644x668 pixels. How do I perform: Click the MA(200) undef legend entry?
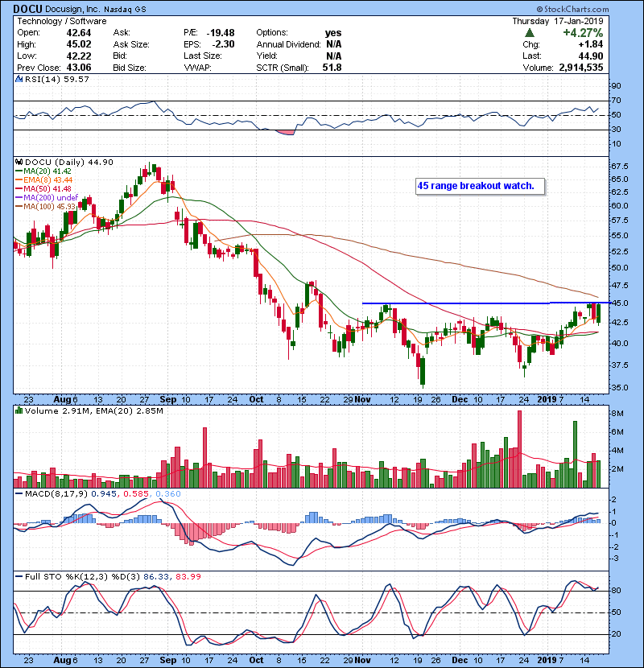coord(47,198)
